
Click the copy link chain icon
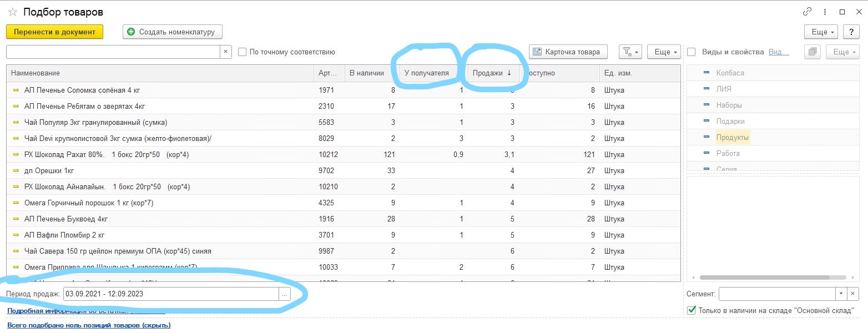807,12
